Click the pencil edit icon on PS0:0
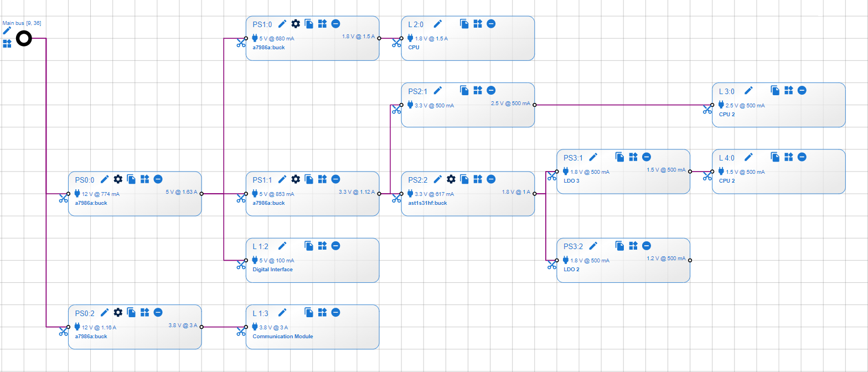This screenshot has width=868, height=372. coord(105,179)
